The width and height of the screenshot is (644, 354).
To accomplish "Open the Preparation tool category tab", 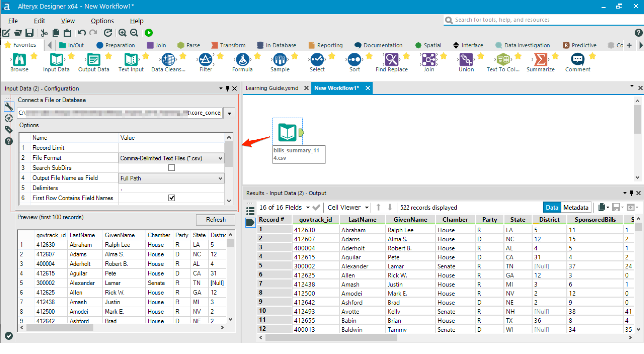I will click(x=116, y=45).
